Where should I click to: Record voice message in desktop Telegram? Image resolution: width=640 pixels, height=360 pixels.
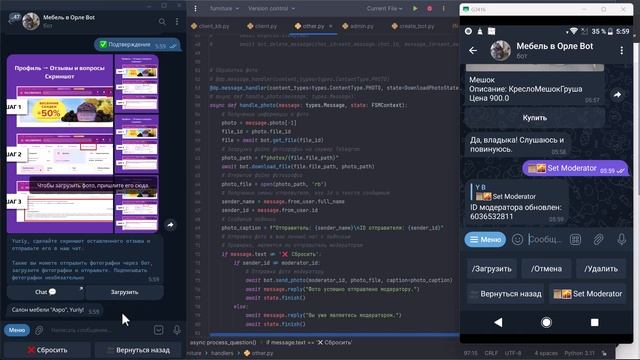177,330
